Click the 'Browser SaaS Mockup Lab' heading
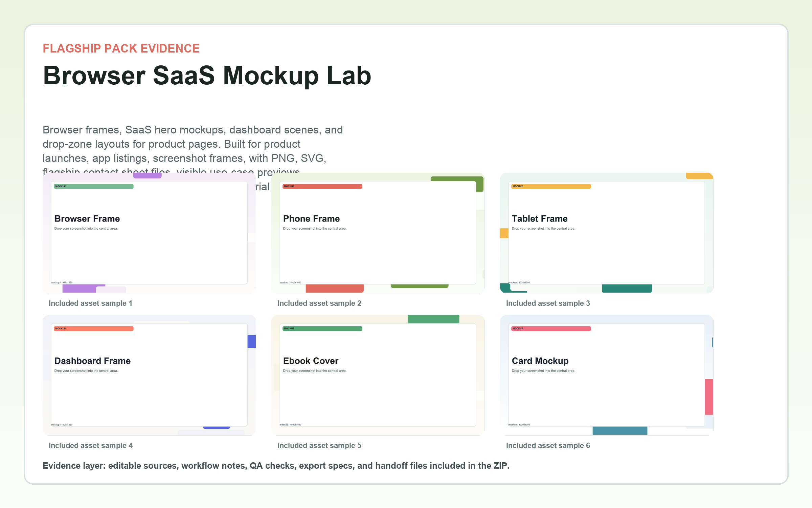The height and width of the screenshot is (508, 812). coord(207,76)
